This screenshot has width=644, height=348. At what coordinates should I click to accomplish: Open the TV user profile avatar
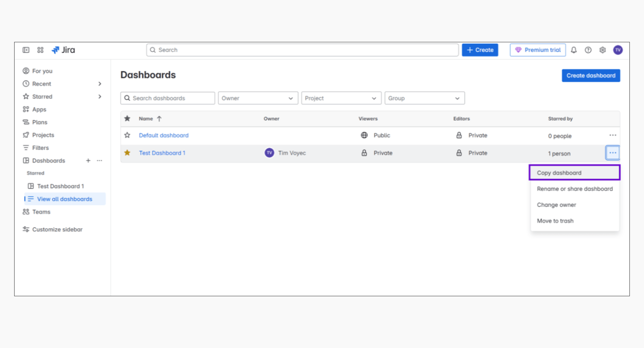click(x=618, y=50)
